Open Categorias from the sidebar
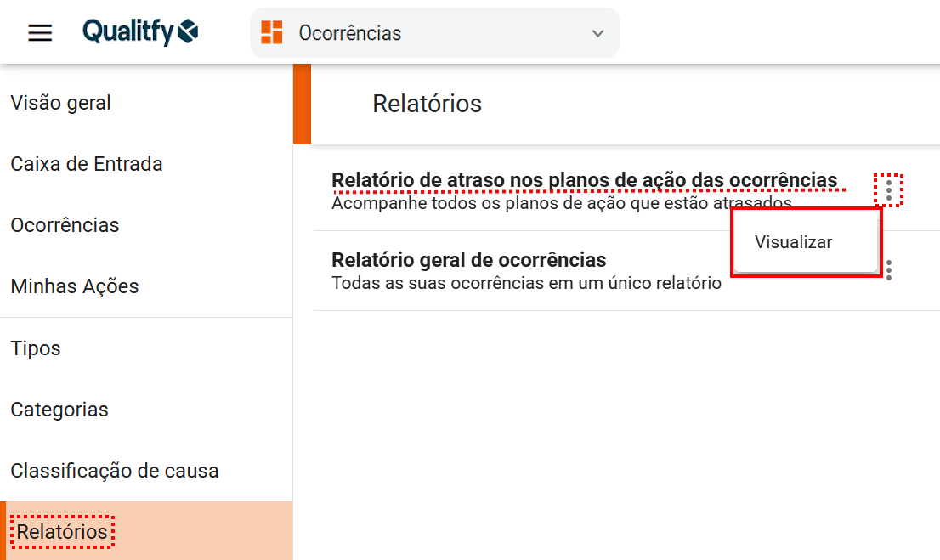940x560 pixels. tap(59, 410)
